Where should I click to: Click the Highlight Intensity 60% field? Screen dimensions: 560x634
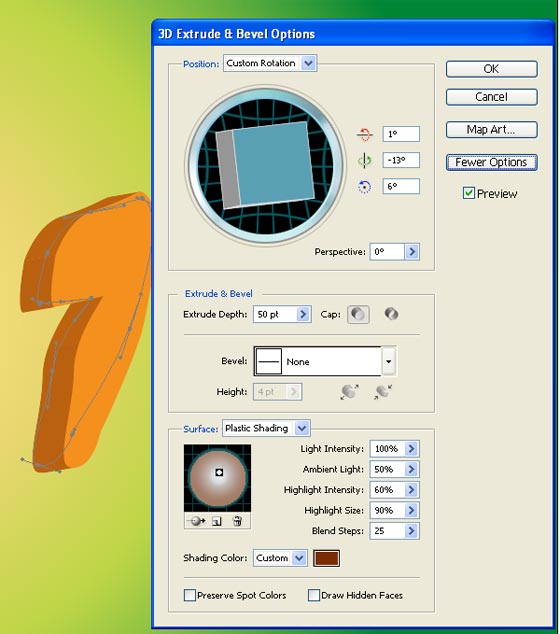pos(387,490)
